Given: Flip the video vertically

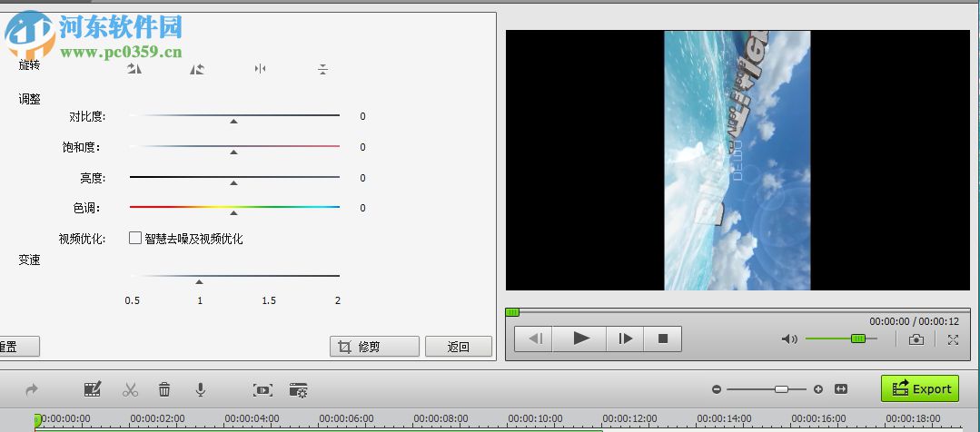Looking at the screenshot, I should (322, 69).
